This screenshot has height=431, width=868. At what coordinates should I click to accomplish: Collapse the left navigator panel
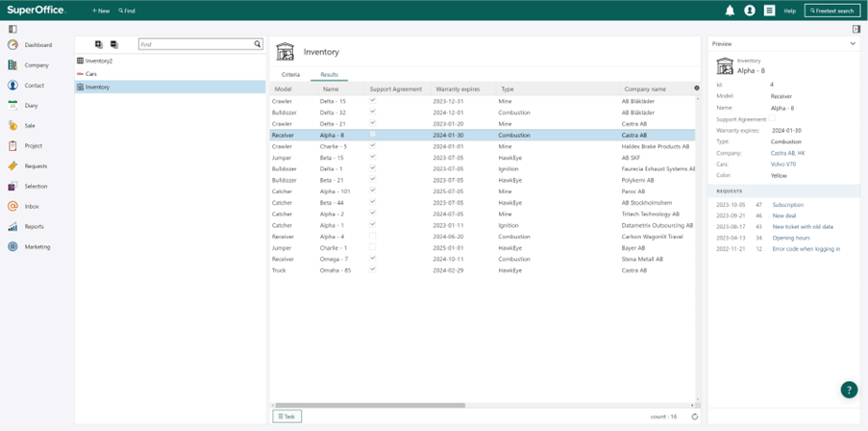[12, 29]
